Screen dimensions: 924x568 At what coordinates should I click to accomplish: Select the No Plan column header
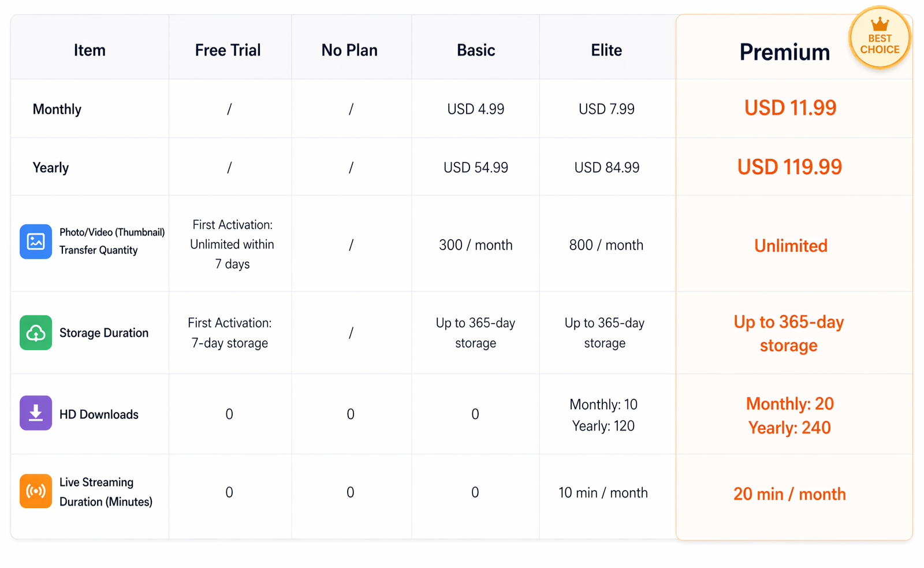(x=349, y=50)
